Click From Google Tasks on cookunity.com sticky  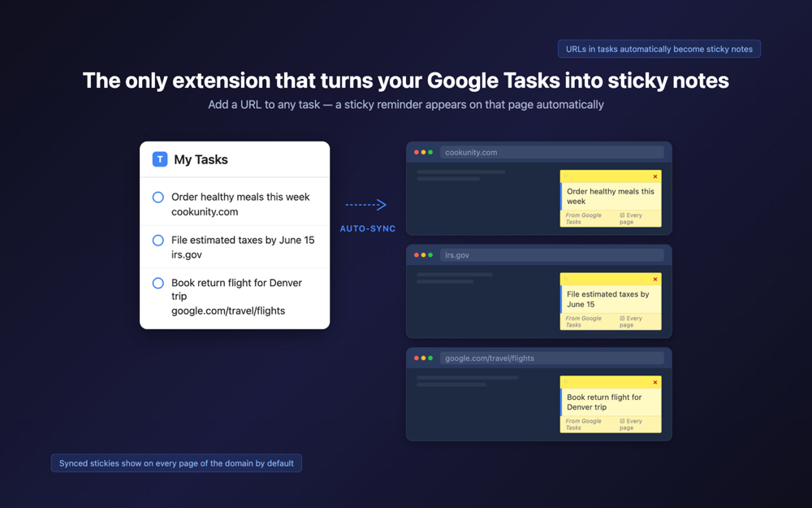[583, 218]
